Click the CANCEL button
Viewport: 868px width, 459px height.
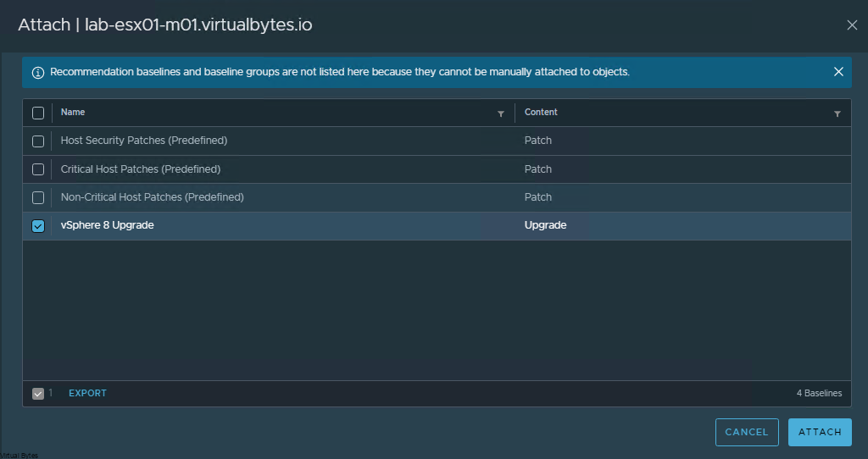[x=747, y=432]
